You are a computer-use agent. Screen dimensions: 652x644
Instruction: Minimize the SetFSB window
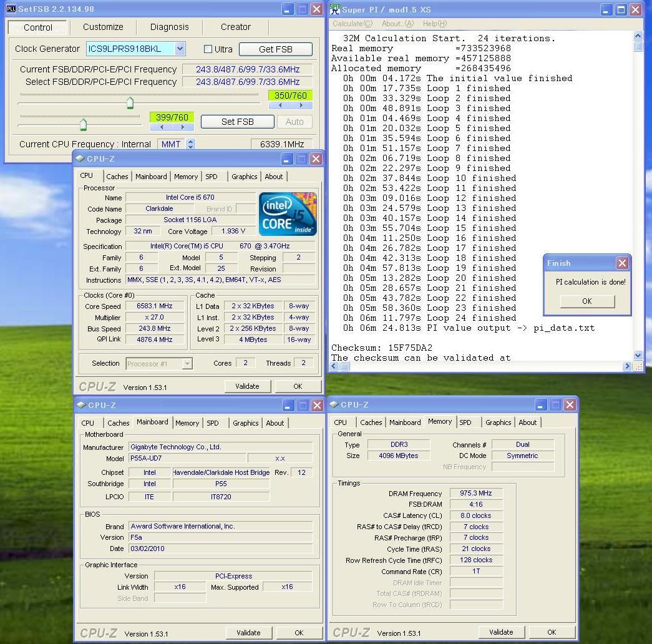click(x=288, y=9)
